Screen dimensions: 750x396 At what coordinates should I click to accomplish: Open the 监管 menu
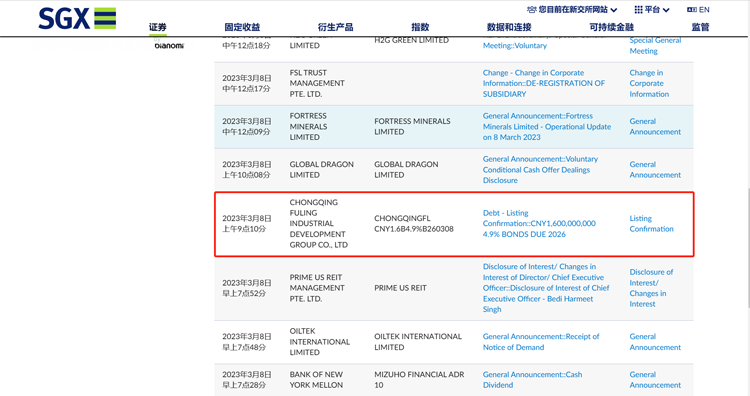(x=700, y=27)
